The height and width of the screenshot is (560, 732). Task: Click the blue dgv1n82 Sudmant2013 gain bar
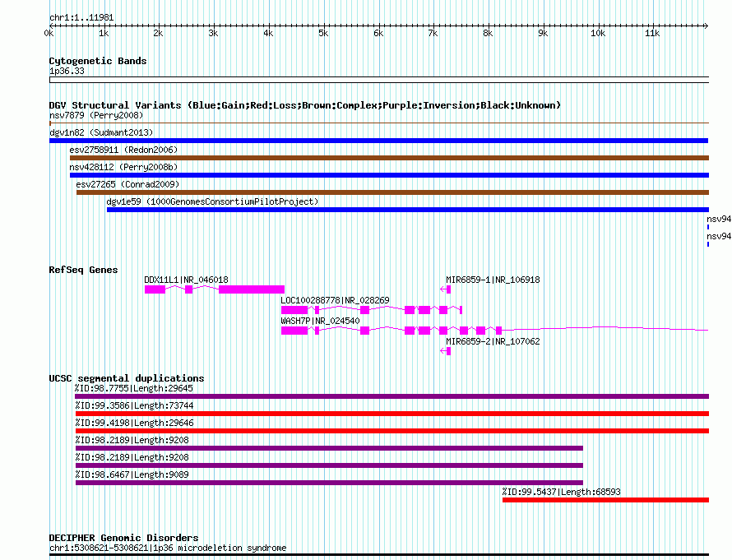tap(378, 141)
